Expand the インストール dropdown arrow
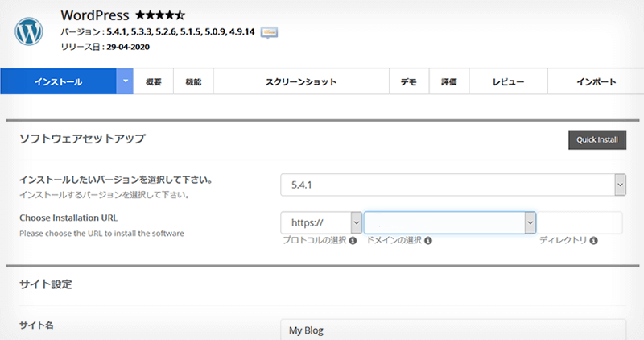The width and height of the screenshot is (644, 340). tap(125, 81)
